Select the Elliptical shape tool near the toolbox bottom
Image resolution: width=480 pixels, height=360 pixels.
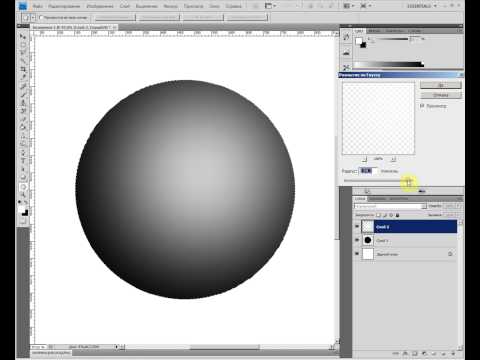pos(23,187)
